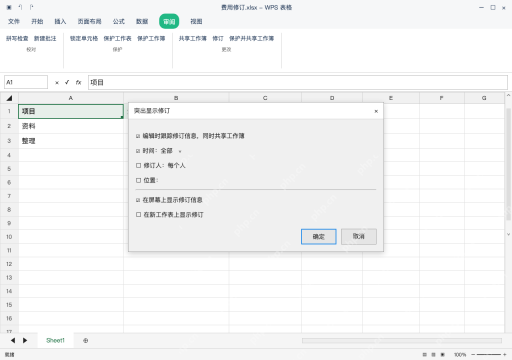The height and width of the screenshot is (360, 512).
Task: Enable the 修订人 checkbox
Action: point(138,165)
